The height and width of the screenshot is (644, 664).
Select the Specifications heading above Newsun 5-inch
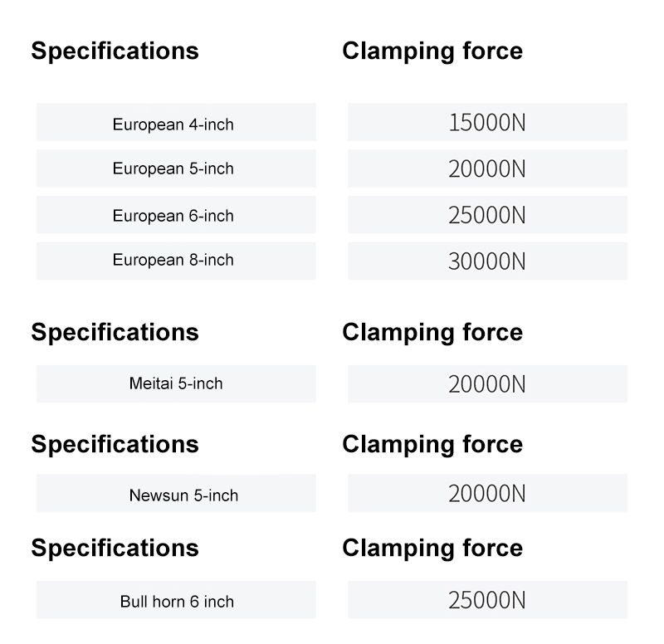(115, 444)
